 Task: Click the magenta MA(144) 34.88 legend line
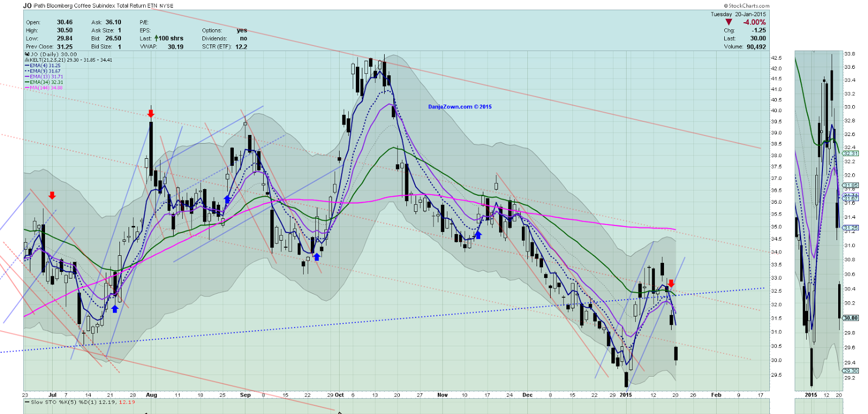coord(43,88)
